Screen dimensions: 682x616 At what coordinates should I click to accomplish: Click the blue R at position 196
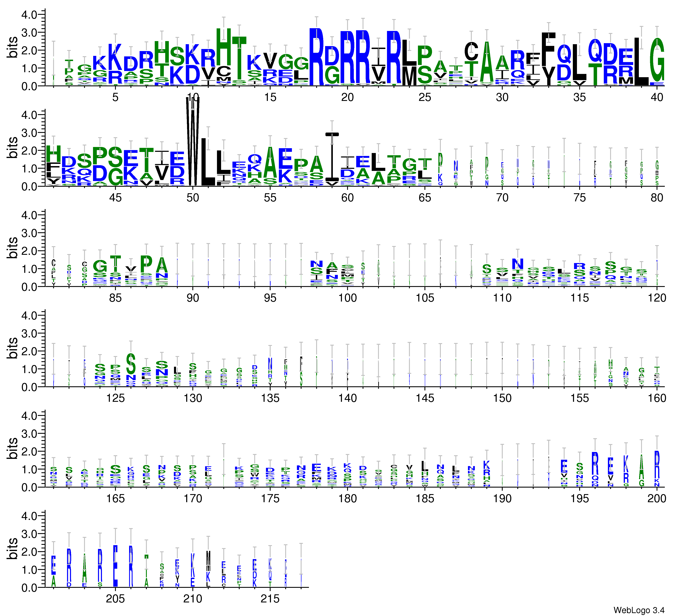coord(595,464)
